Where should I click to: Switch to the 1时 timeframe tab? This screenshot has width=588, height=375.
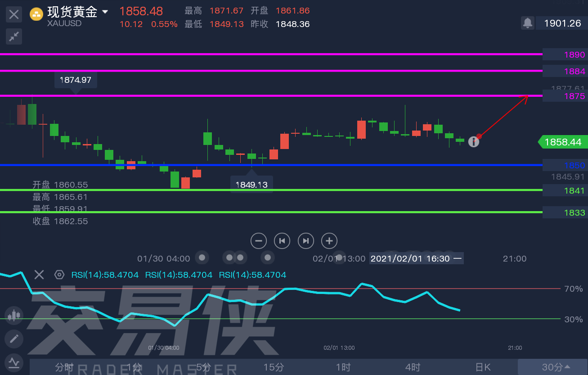(343, 367)
